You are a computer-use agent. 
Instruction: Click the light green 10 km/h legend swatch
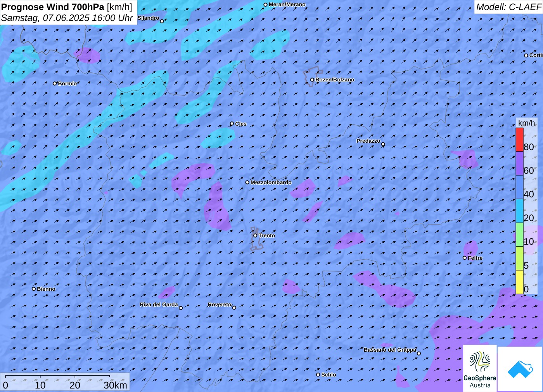click(x=519, y=235)
